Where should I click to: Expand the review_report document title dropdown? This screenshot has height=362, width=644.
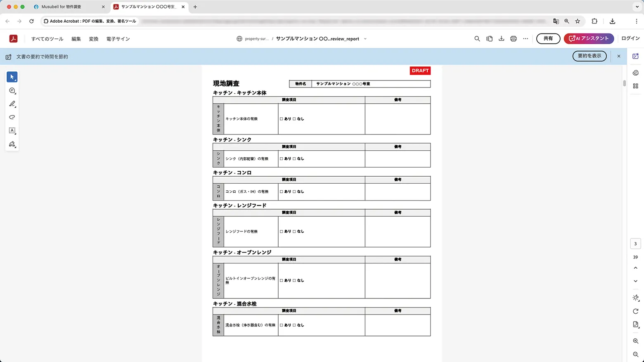pyautogui.click(x=365, y=38)
